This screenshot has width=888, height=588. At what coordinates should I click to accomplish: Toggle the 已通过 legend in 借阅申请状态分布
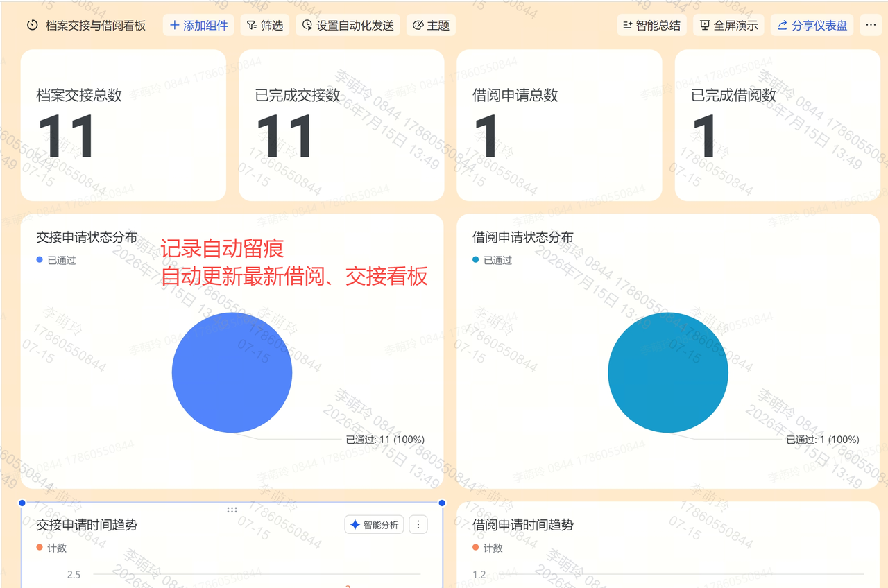[492, 260]
